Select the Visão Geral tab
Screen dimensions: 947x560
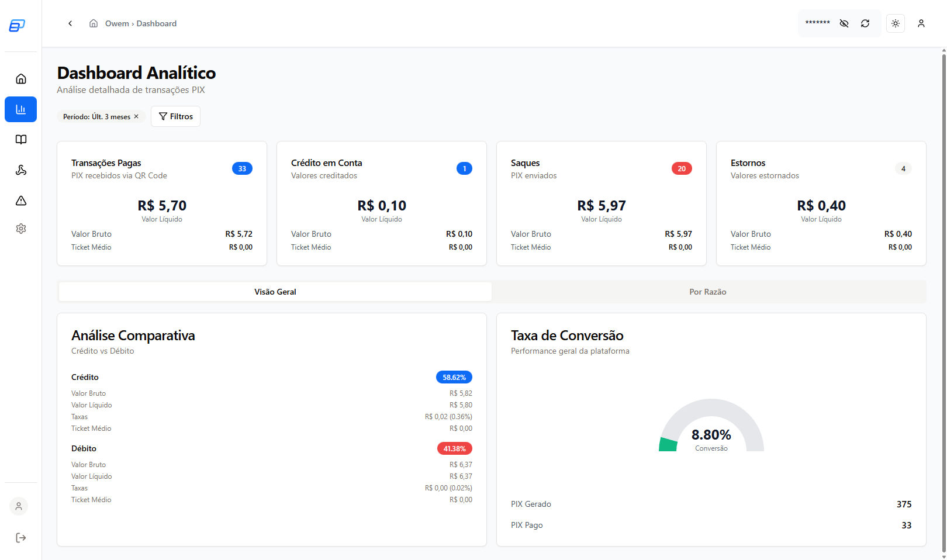point(275,292)
